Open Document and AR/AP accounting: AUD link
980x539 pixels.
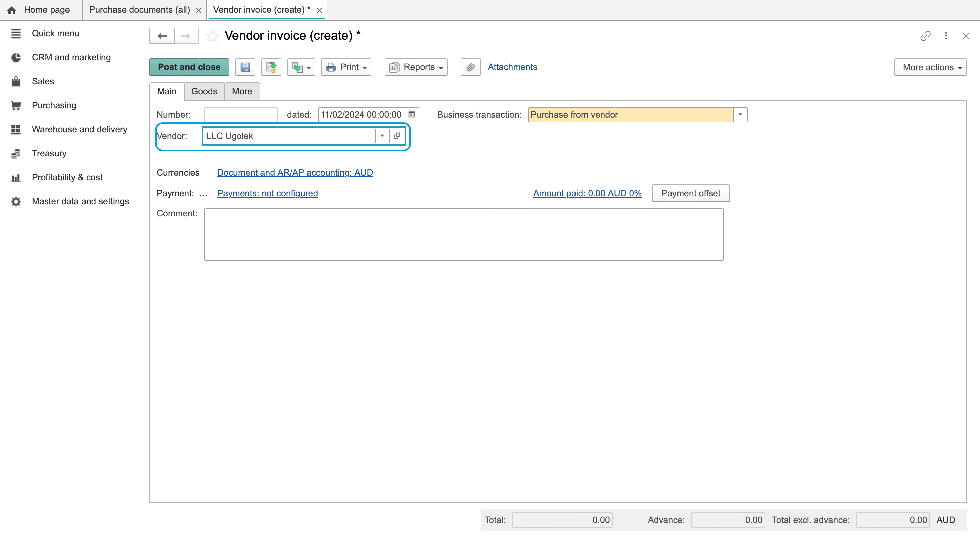click(x=295, y=173)
